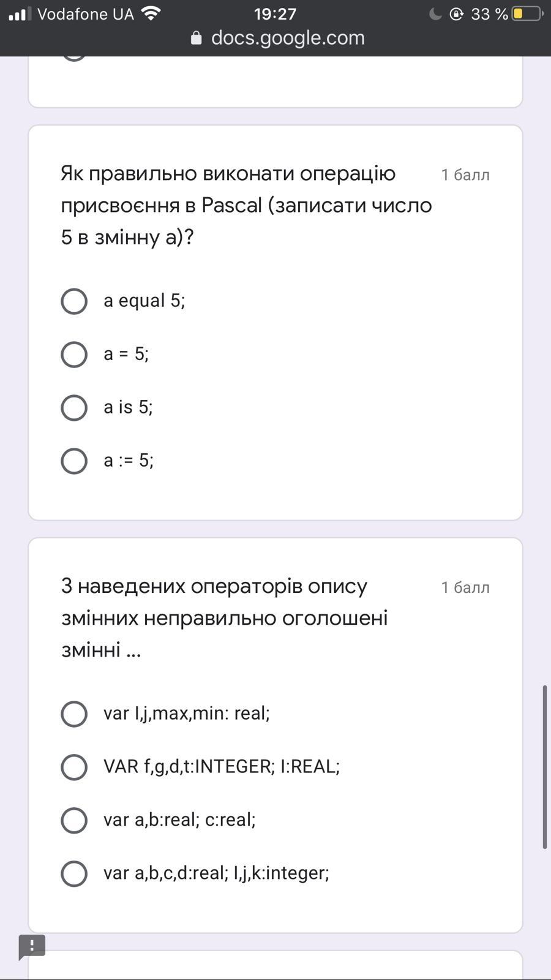
Task: Tap the do-not-disturb moon icon
Action: tap(435, 13)
